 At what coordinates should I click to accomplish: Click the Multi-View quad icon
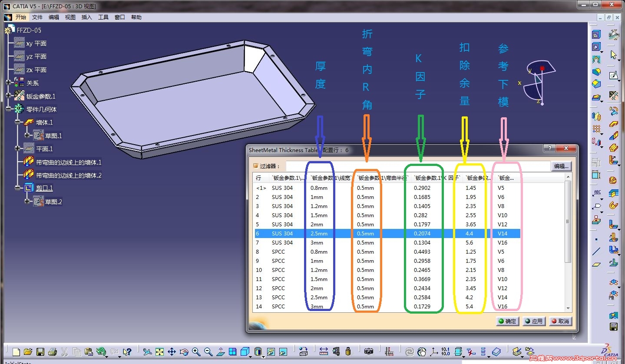232,351
